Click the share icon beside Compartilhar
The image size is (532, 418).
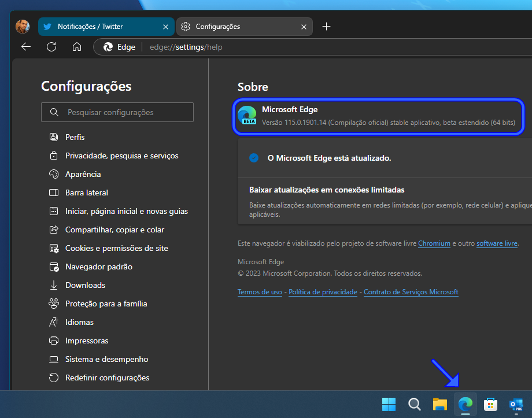tap(54, 230)
